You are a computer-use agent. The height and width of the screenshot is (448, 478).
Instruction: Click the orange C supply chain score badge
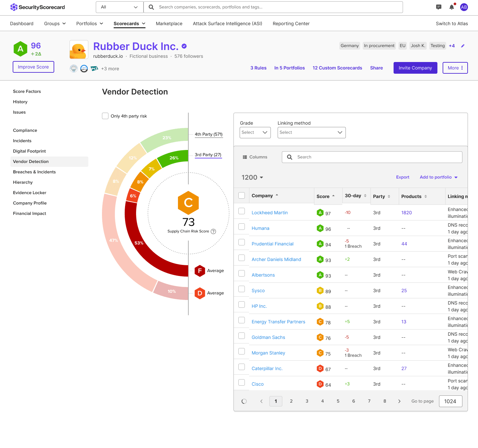(188, 203)
